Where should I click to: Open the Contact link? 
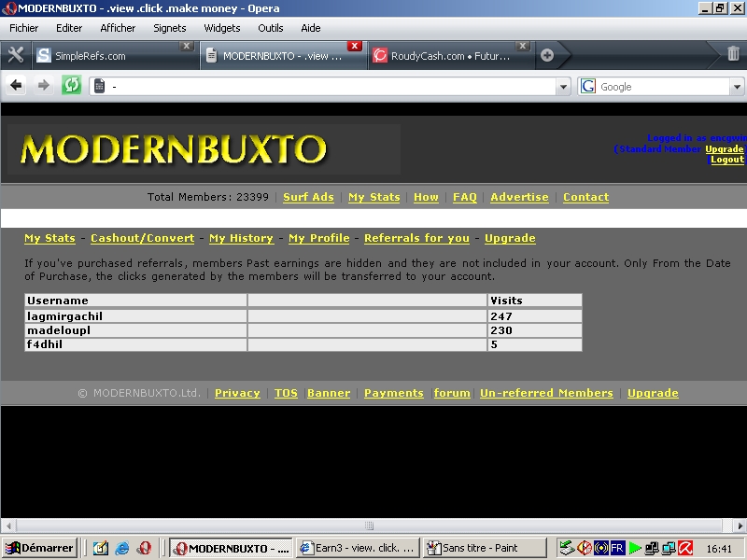pos(586,197)
